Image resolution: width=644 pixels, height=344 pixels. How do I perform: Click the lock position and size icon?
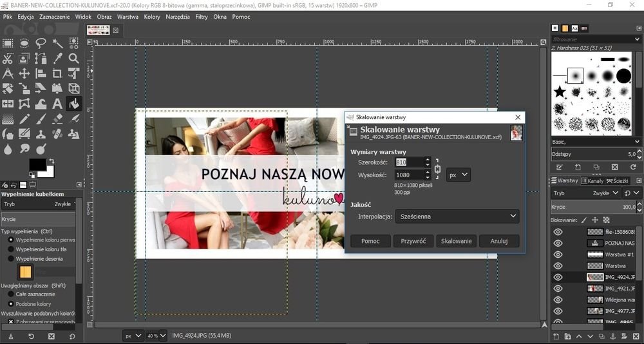click(595, 220)
